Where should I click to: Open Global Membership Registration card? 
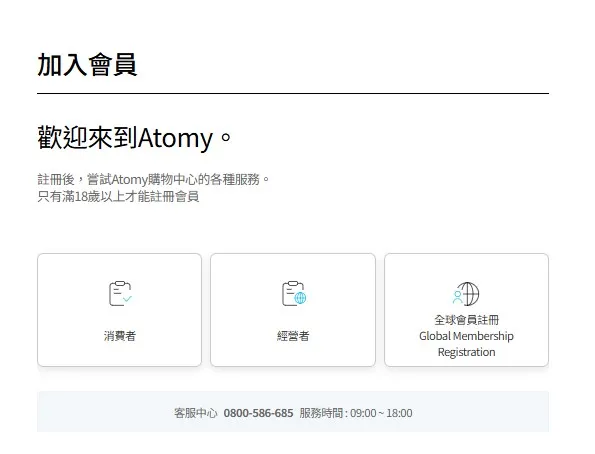466,310
